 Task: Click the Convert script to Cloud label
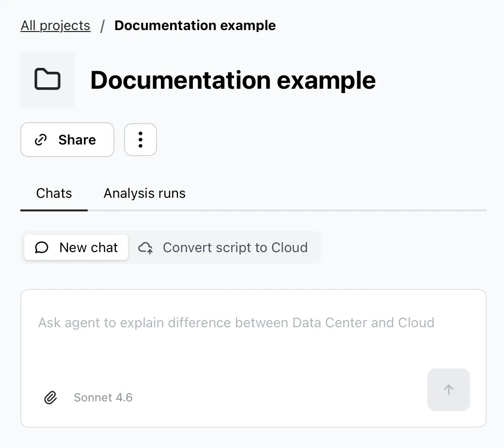pos(236,248)
